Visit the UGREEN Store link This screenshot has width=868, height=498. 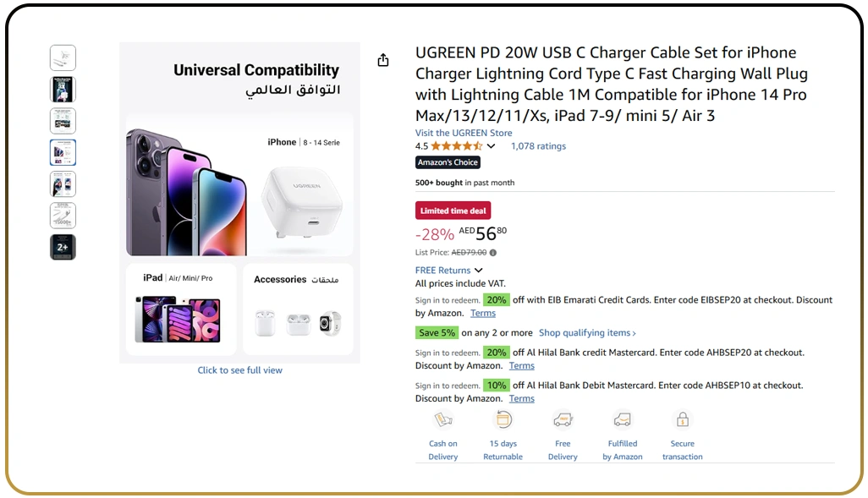click(x=464, y=133)
